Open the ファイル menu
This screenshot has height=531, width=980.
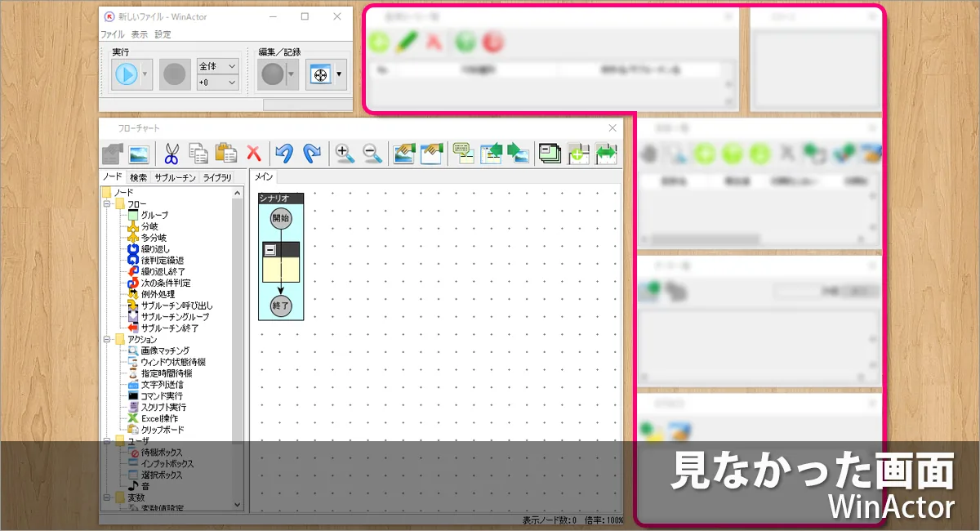pos(113,35)
